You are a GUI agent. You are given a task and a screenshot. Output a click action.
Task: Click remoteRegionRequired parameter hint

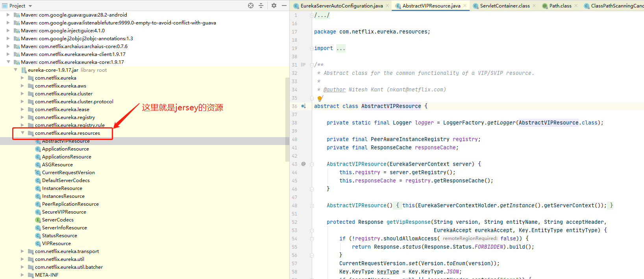point(470,238)
